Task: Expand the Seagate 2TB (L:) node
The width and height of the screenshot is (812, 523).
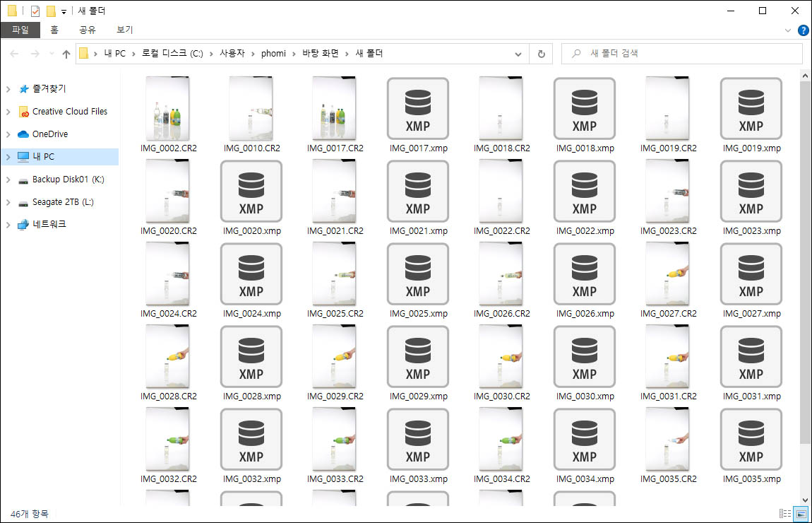Action: (x=8, y=202)
